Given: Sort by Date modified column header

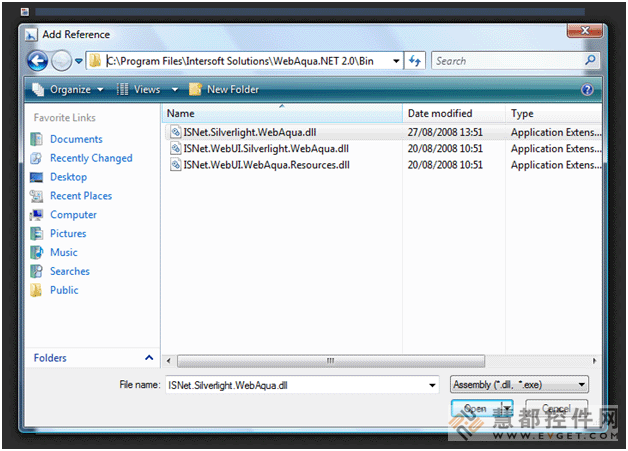Looking at the screenshot, I should [x=454, y=113].
